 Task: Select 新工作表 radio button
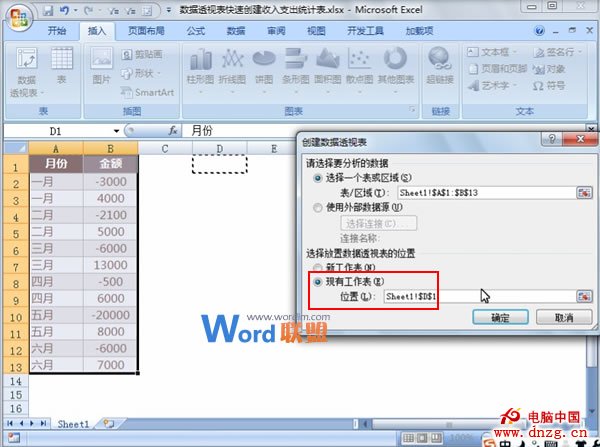(318, 268)
